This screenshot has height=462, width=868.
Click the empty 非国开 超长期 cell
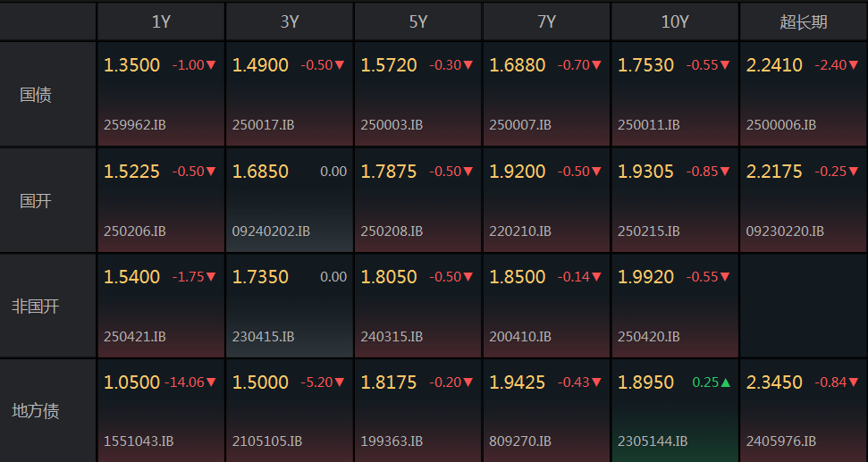click(804, 306)
